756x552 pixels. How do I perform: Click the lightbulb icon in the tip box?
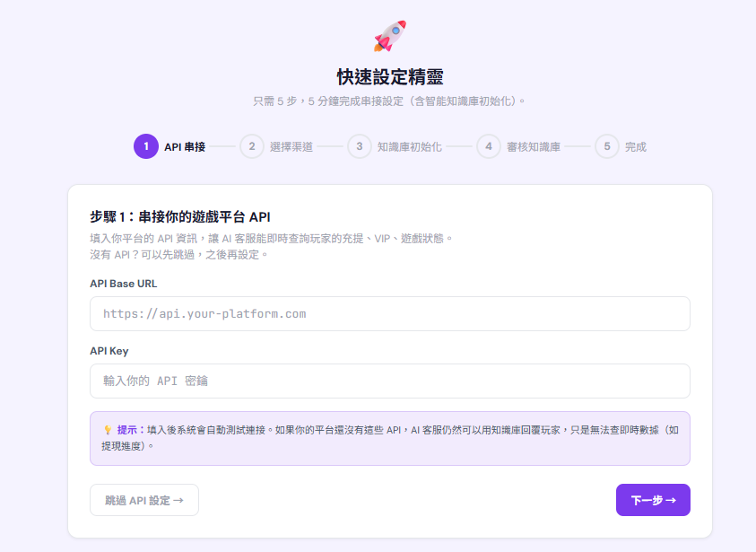108,430
